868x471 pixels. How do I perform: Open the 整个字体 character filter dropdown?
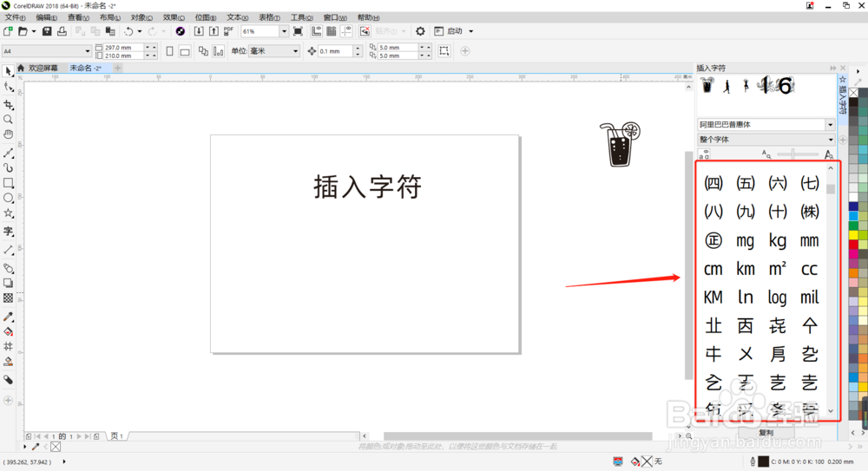(830, 140)
